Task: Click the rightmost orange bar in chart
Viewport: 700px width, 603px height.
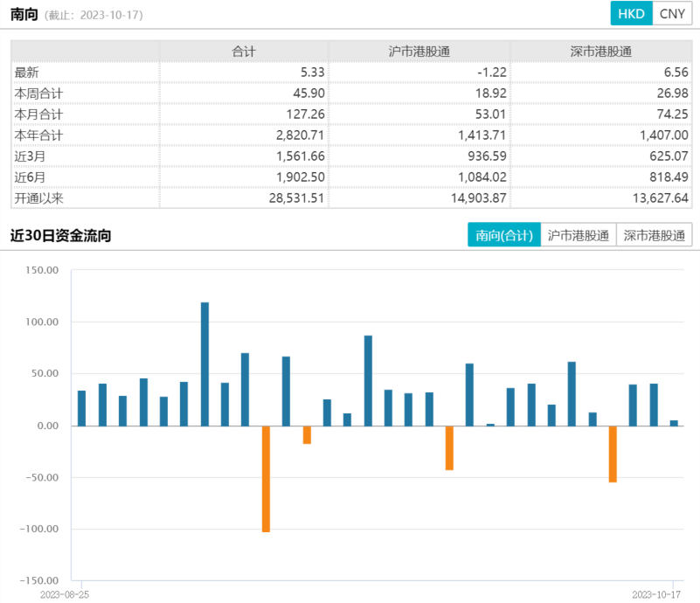Action: pyautogui.click(x=613, y=454)
